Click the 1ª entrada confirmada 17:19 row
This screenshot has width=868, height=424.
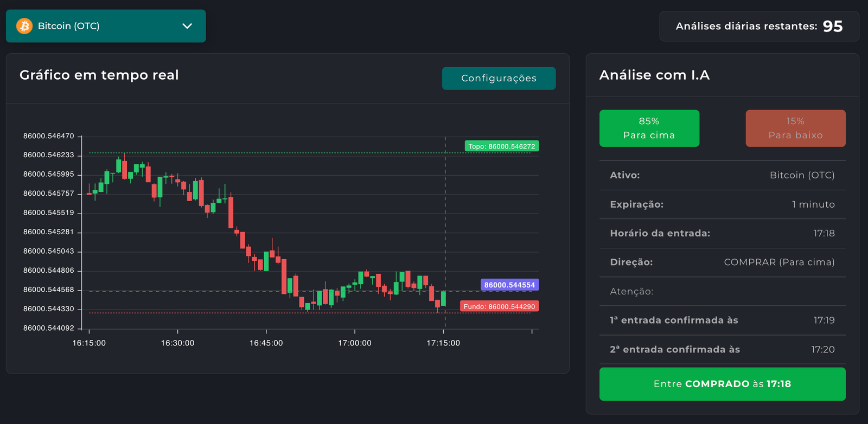tap(722, 320)
